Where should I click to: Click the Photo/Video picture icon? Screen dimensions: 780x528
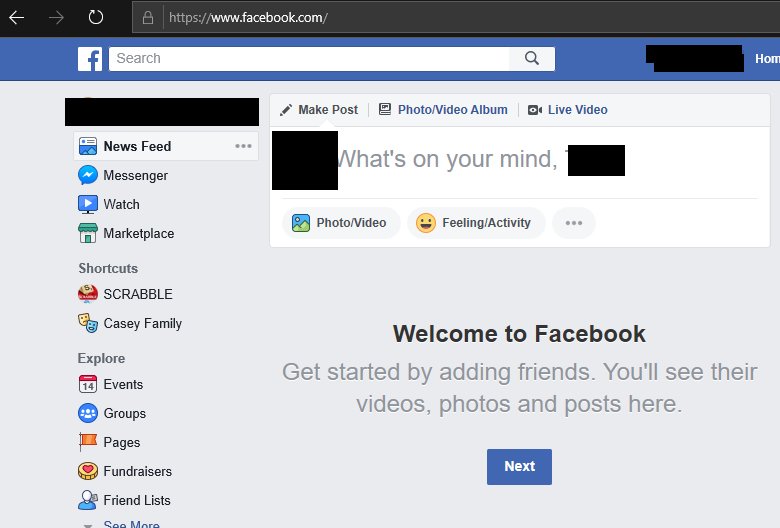pos(300,223)
